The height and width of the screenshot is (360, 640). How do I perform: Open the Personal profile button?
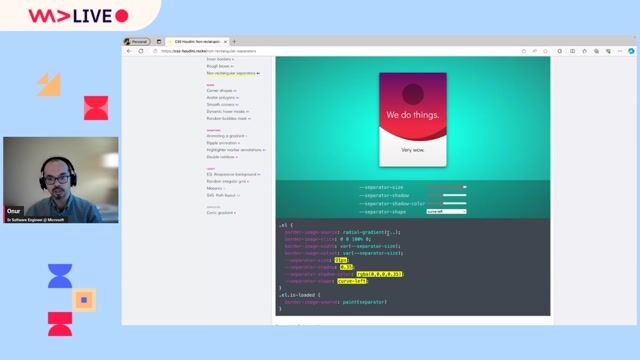(137, 42)
